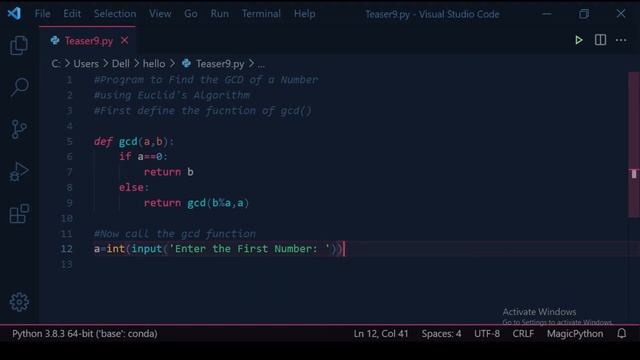Restore down the VS Code window
The width and height of the screenshot is (640, 360).
coord(584,14)
